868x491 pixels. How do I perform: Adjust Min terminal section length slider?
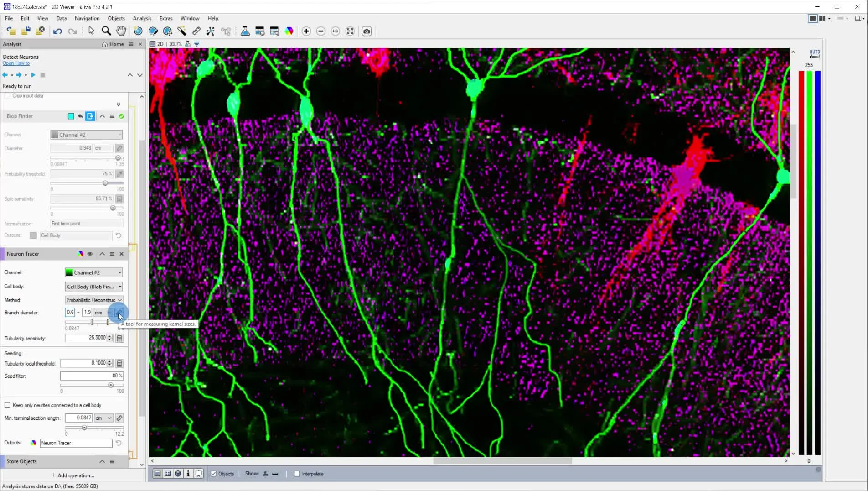[x=84, y=428]
